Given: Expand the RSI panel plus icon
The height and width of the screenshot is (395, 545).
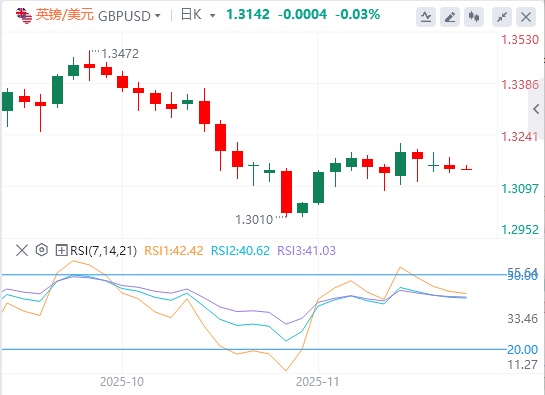Looking at the screenshot, I should (x=61, y=250).
